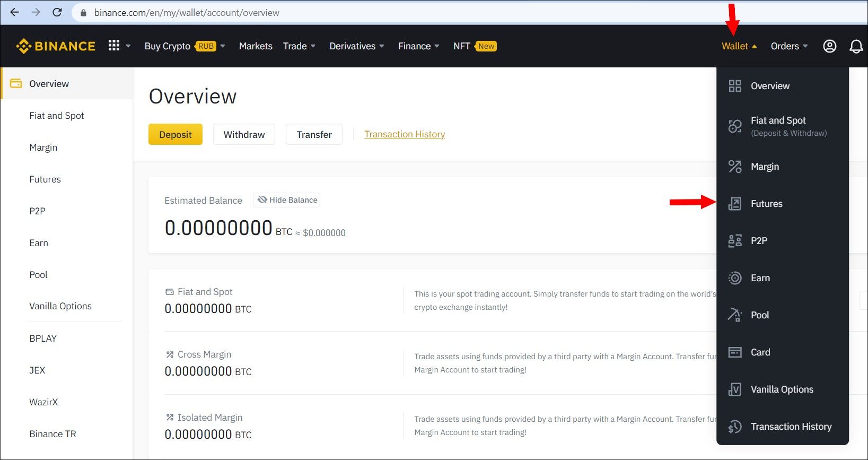Viewport: 868px width, 460px height.
Task: Click the browser back arrow
Action: coord(14,12)
